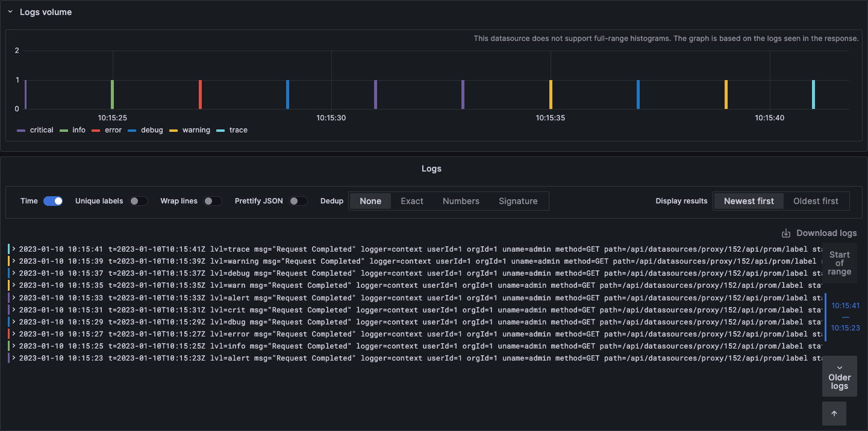Load older logs
Screen dimensions: 868x431
coord(840,376)
